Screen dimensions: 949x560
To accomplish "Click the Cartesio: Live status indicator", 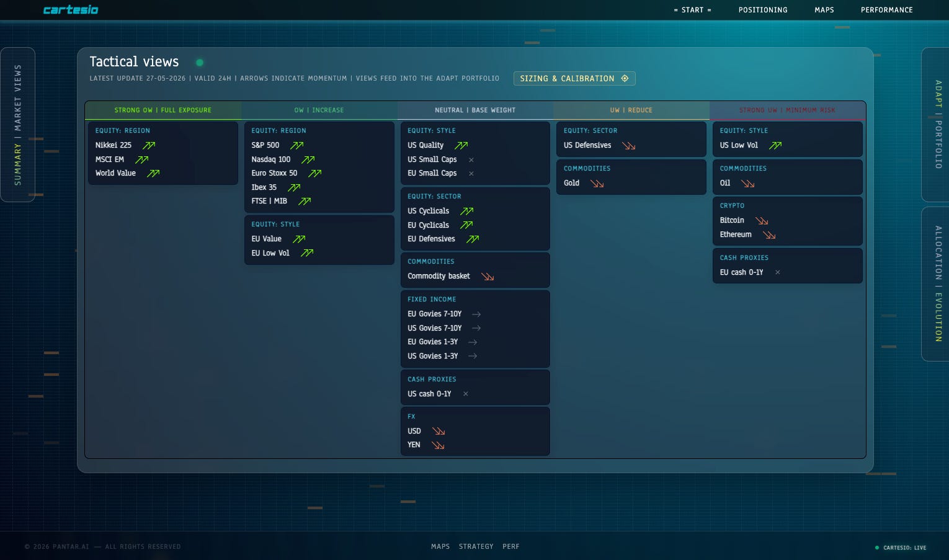I will 901,548.
